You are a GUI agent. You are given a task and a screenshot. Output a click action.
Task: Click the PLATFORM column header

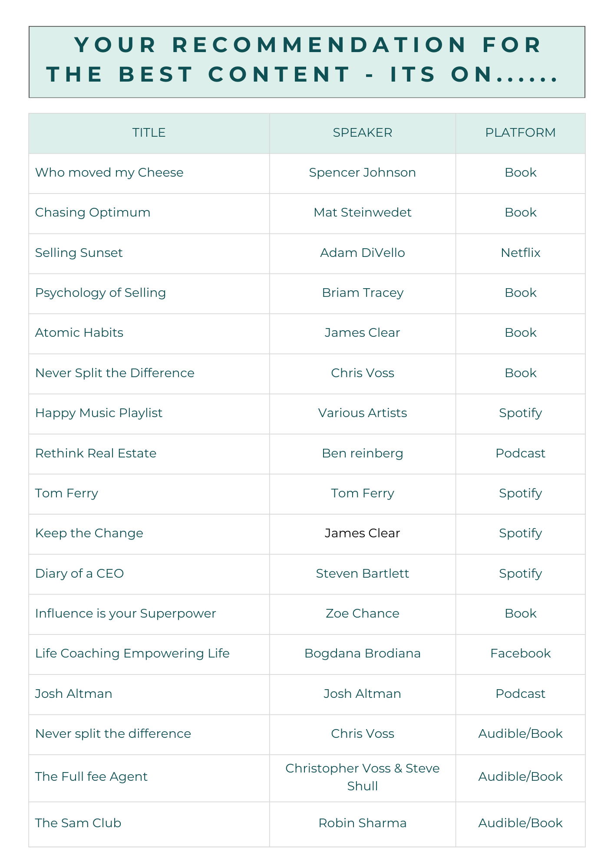coord(520,132)
